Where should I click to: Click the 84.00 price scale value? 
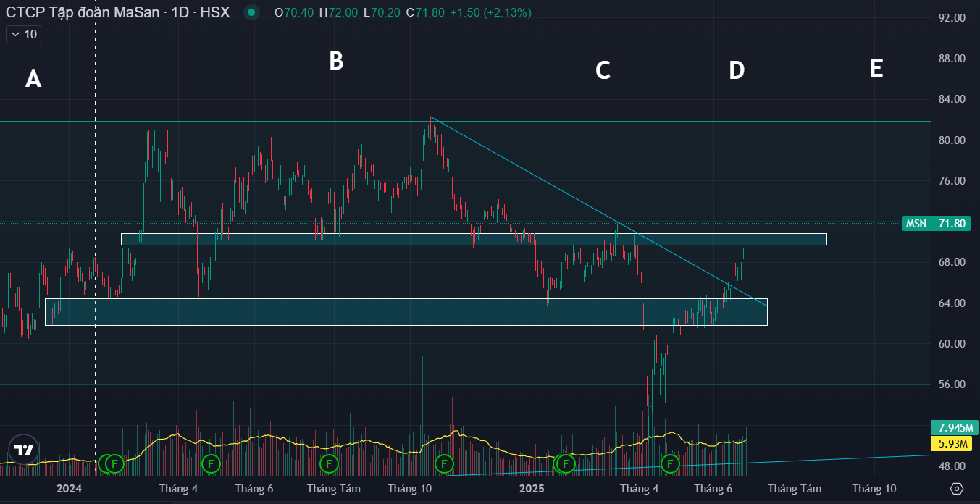pyautogui.click(x=951, y=99)
